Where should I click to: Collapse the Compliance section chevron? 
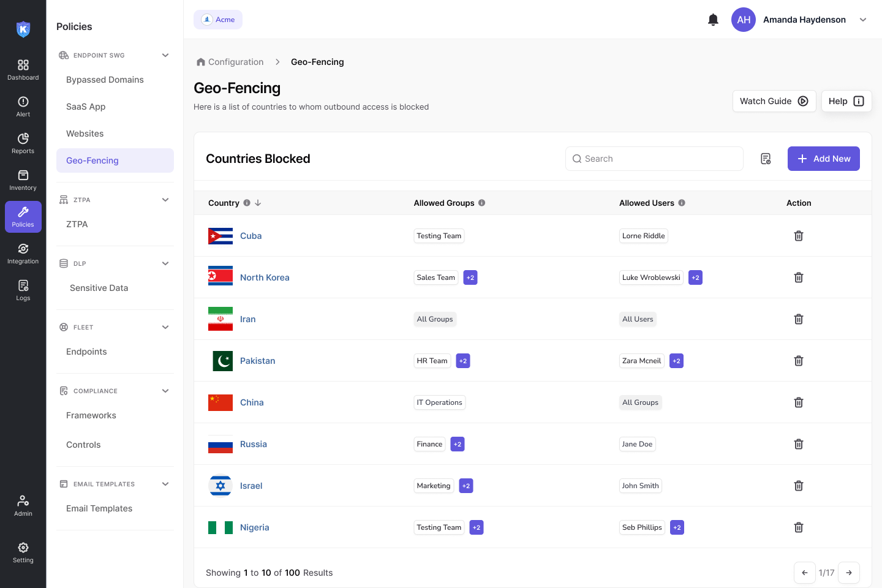165,391
